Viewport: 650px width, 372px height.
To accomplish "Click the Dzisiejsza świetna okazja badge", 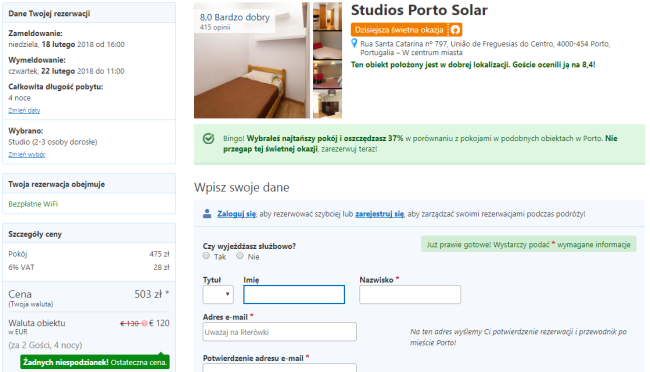I will coord(406,30).
